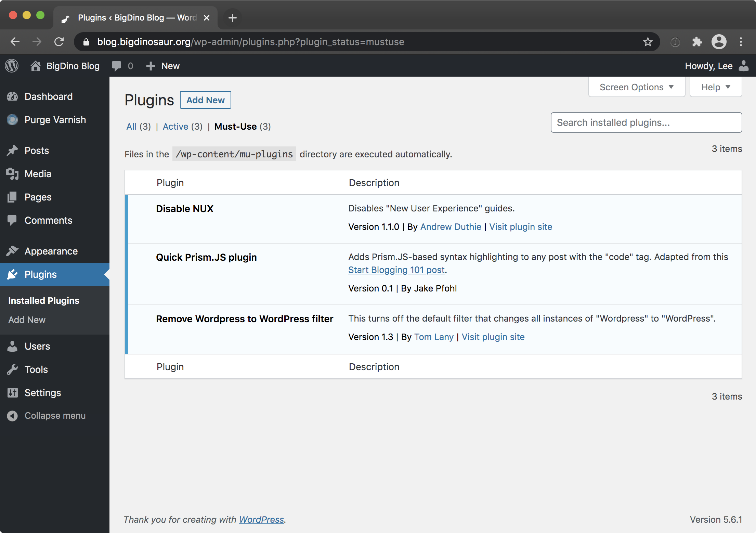The image size is (756, 533).
Task: Click the BigDino Blog home icon
Action: pyautogui.click(x=36, y=66)
